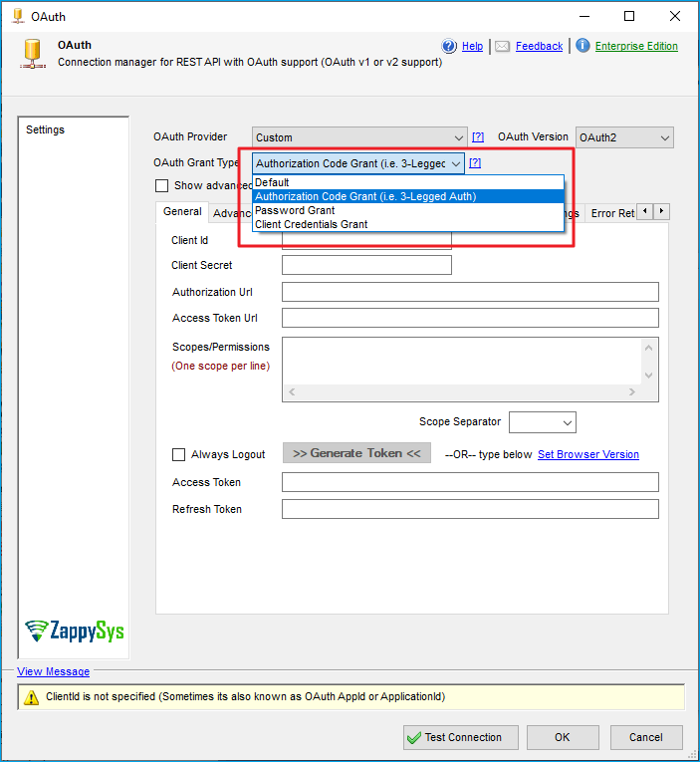Click the Authorization Url input field
Screen dimensions: 700x762
click(x=470, y=292)
